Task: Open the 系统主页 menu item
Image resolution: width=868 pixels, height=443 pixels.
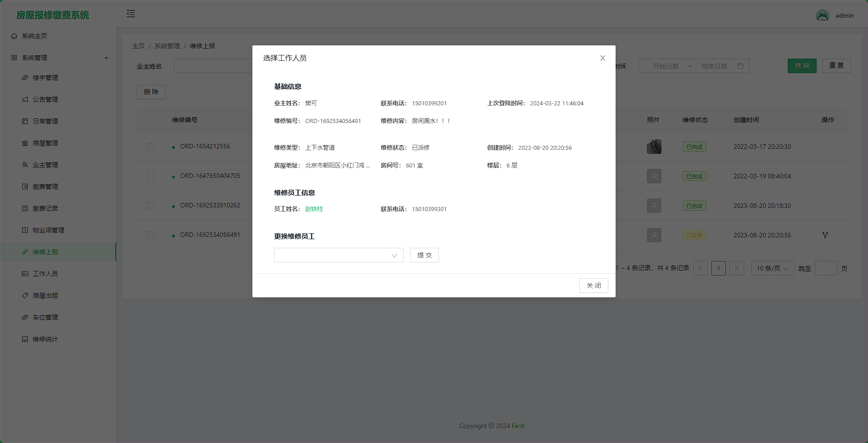Action: pos(58,36)
